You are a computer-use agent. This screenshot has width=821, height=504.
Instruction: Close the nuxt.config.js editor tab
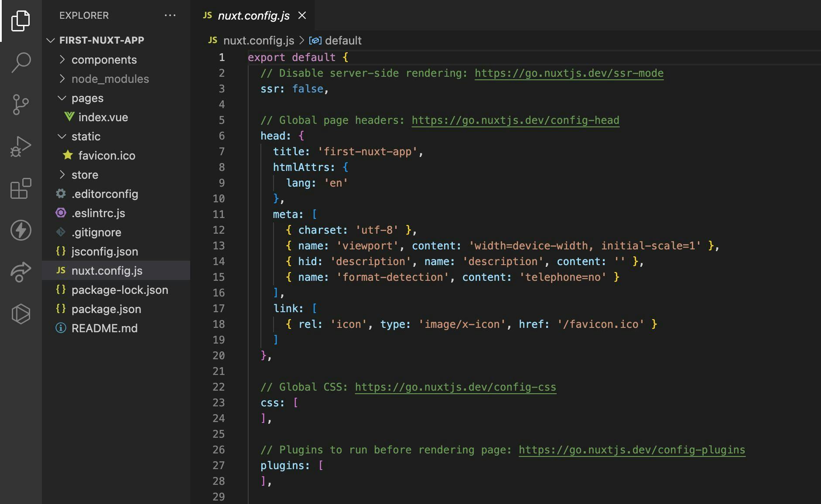pyautogui.click(x=302, y=16)
